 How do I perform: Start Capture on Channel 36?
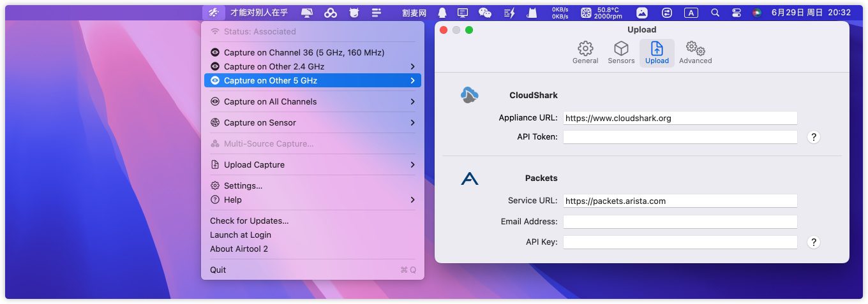[x=304, y=52]
